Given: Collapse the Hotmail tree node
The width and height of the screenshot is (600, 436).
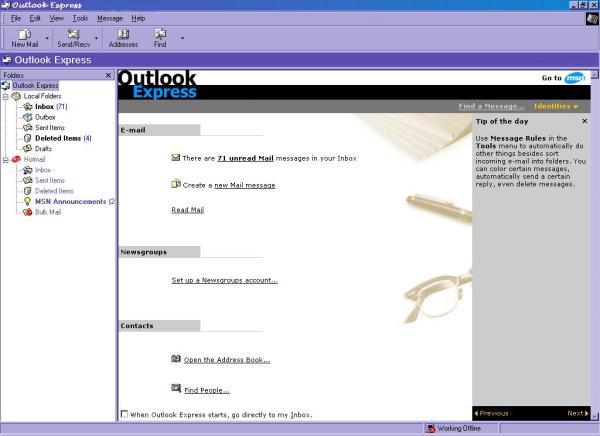Looking at the screenshot, I should pyautogui.click(x=5, y=160).
